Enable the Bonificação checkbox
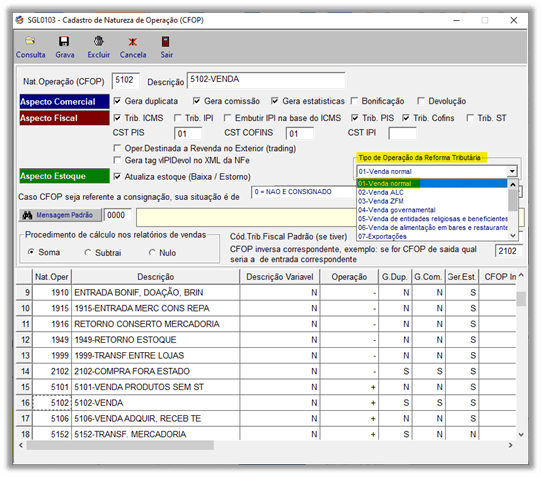This screenshot has width=541, height=477. [x=354, y=101]
